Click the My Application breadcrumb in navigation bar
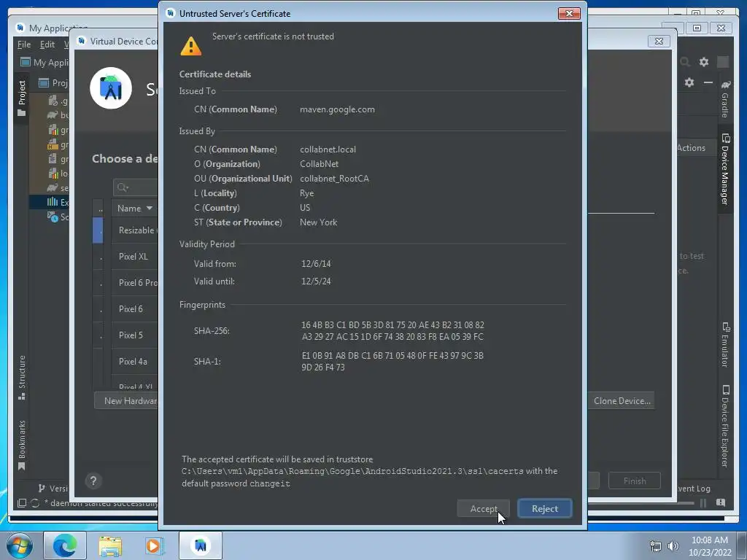 [44, 63]
